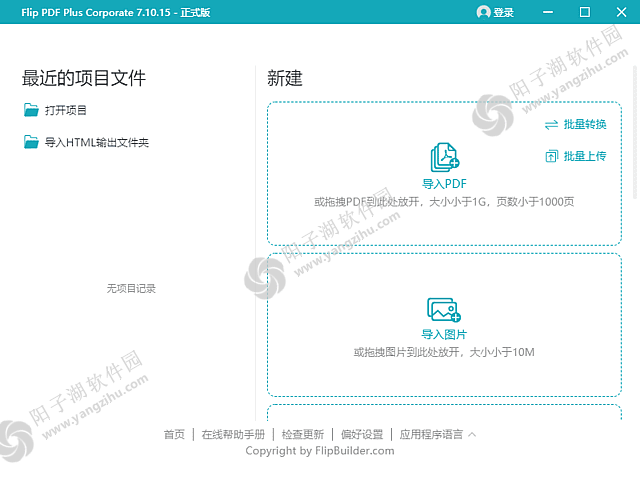Click 检查更新 footer link
Screen dimensions: 640x480
pyautogui.click(x=302, y=434)
